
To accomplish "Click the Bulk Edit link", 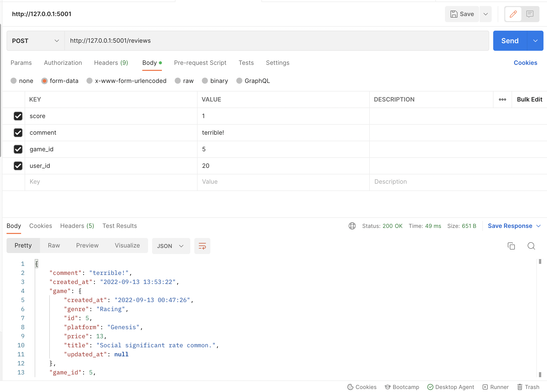I will tap(529, 100).
